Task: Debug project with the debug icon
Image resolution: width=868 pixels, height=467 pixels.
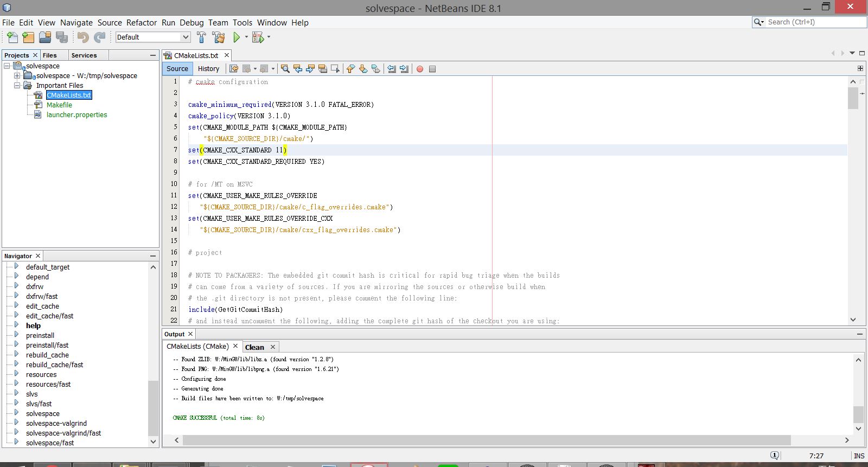Action: pos(258,37)
